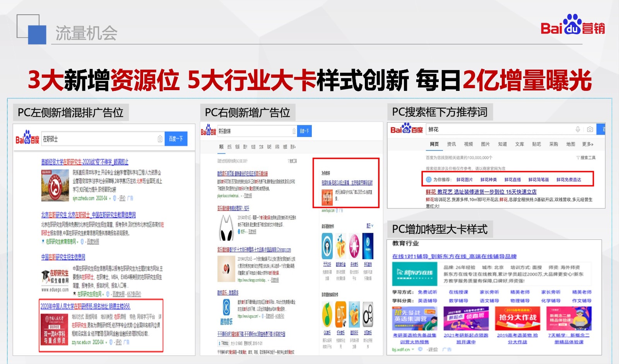Click the green QQ音乐 app icon
Image resolution: width=619 pixels, height=364 pixels.
(x=327, y=315)
